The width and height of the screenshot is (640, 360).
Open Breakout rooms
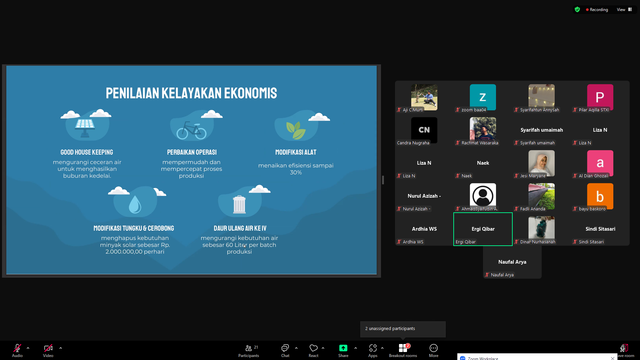coord(403,350)
